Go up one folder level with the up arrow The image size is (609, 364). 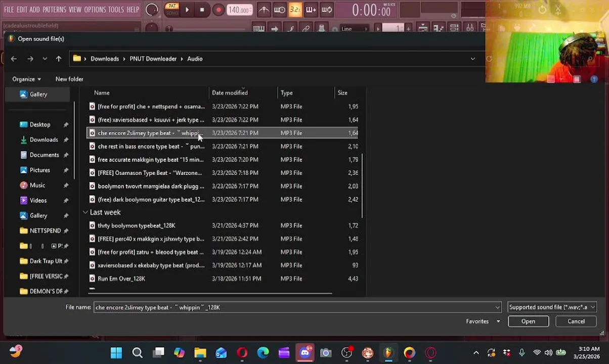tap(59, 59)
